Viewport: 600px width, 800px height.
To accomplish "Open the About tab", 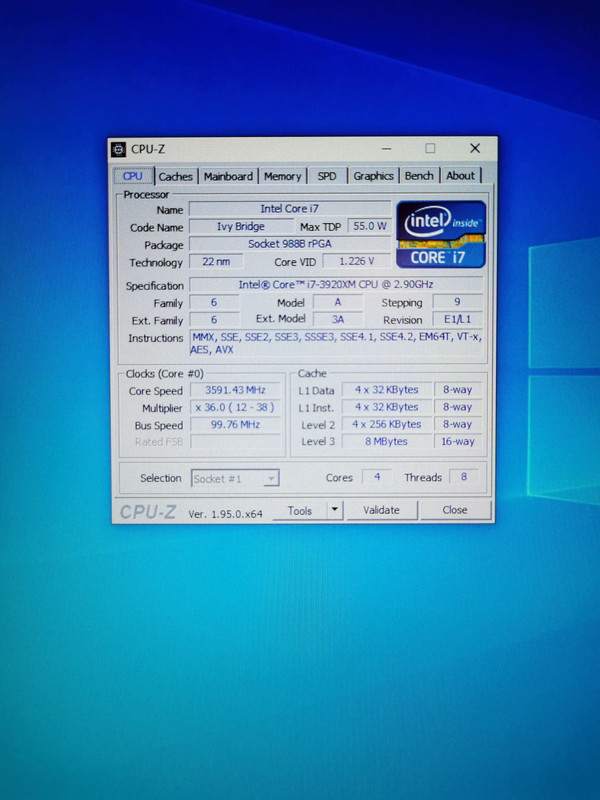I will [x=460, y=176].
